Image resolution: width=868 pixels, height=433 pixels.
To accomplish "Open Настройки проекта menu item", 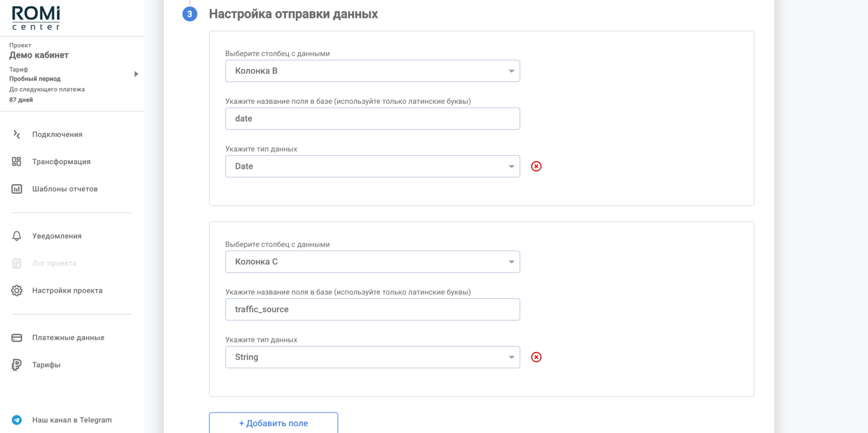I will 67,291.
